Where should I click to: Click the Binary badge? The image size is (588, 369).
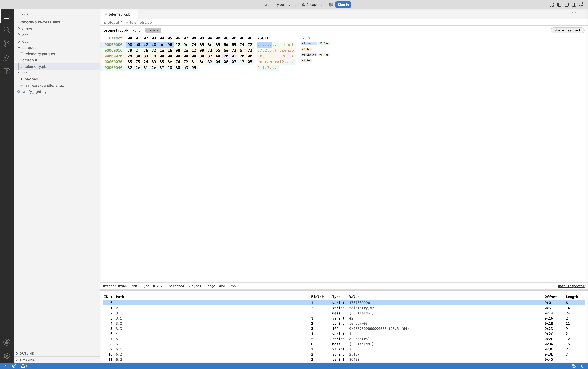153,30
